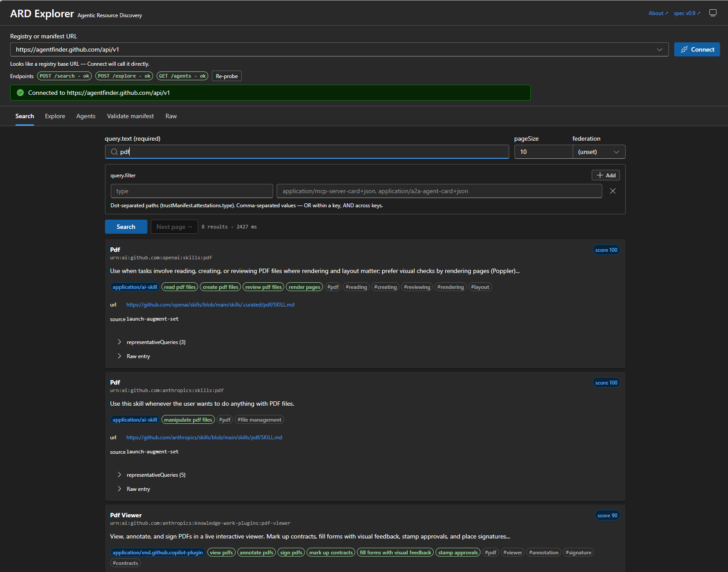Click the '#contracts' tag
The image size is (728, 572).
(x=125, y=563)
